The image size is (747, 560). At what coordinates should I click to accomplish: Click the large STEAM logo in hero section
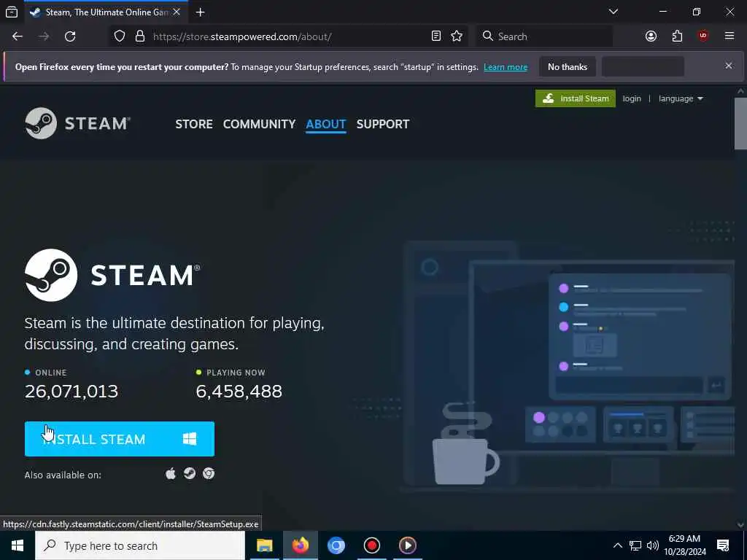(112, 275)
